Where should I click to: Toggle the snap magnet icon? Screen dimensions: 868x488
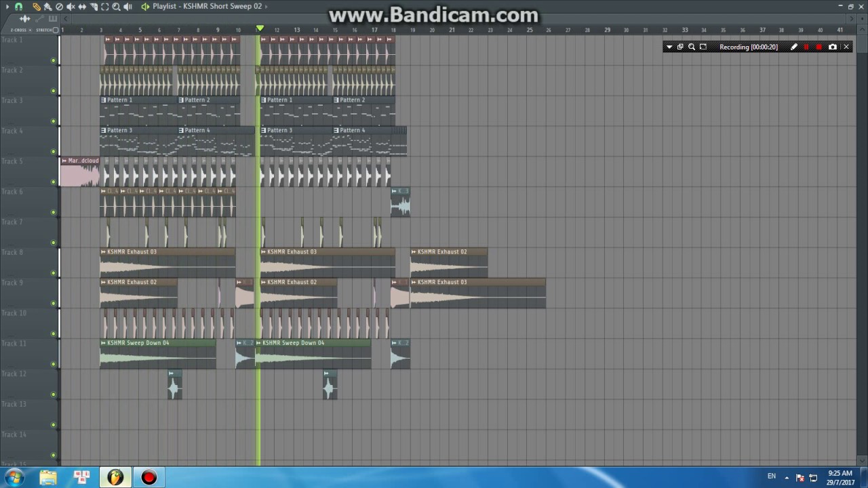tap(18, 7)
